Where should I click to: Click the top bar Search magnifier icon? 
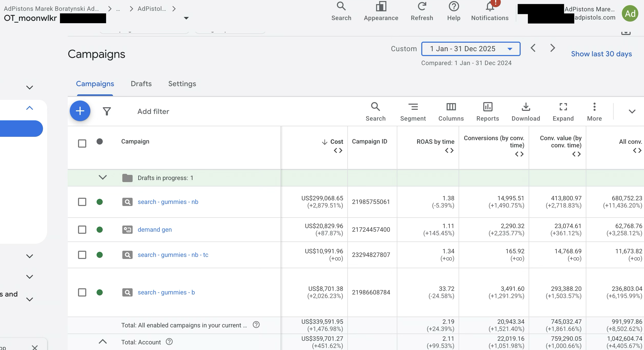[x=341, y=6]
